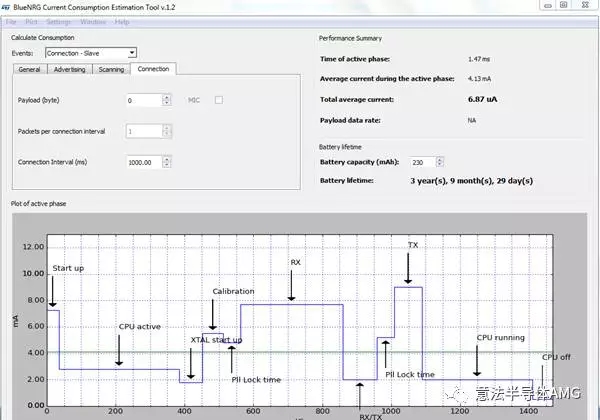The height and width of the screenshot is (420, 600).
Task: Click the Payload (byte) stepper arrows
Action: click(166, 100)
